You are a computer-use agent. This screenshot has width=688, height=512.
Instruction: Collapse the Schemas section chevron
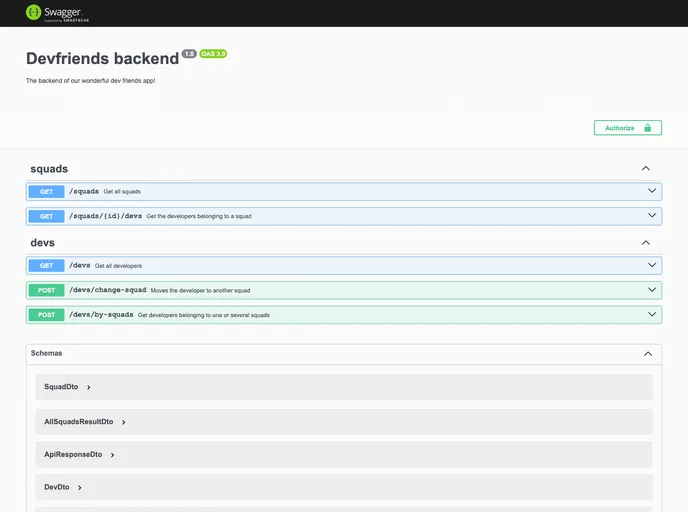[x=648, y=354]
